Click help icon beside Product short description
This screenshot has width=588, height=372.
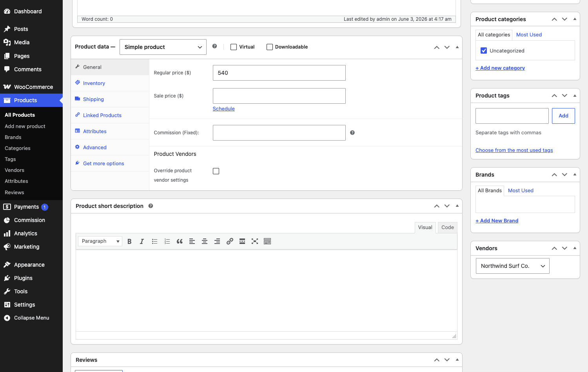pyautogui.click(x=151, y=206)
